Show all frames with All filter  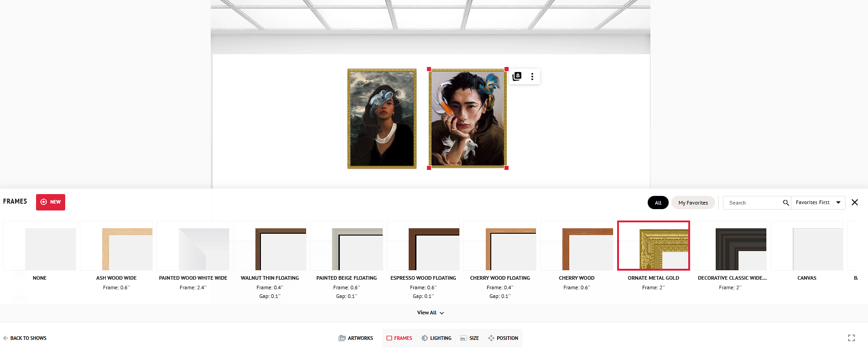(x=658, y=203)
